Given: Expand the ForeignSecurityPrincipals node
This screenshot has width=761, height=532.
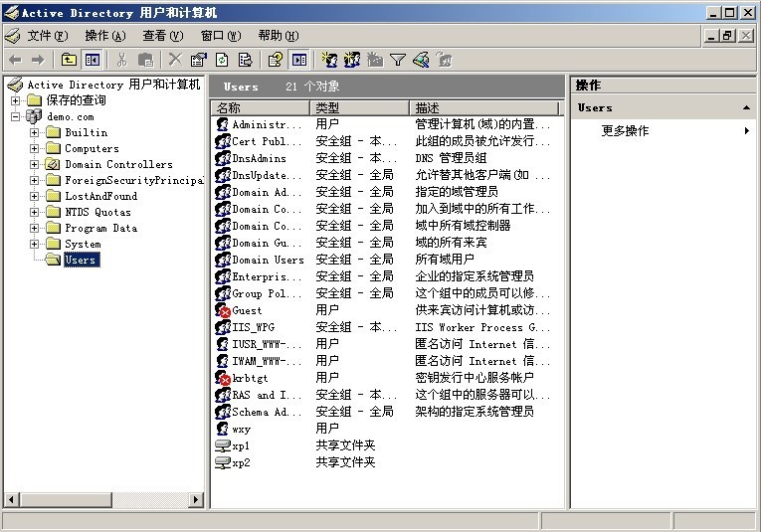Looking at the screenshot, I should pyautogui.click(x=34, y=180).
